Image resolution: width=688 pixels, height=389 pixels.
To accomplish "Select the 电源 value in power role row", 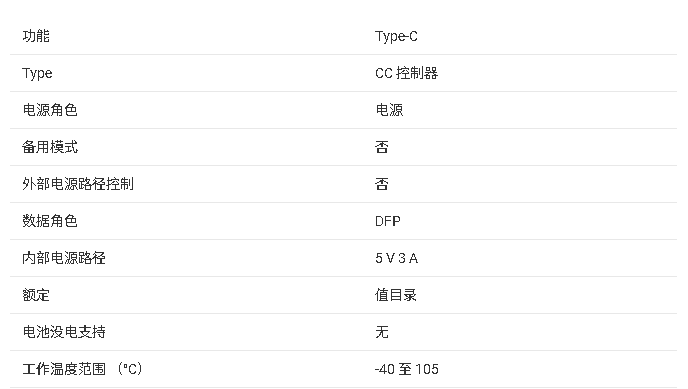I will [x=389, y=110].
